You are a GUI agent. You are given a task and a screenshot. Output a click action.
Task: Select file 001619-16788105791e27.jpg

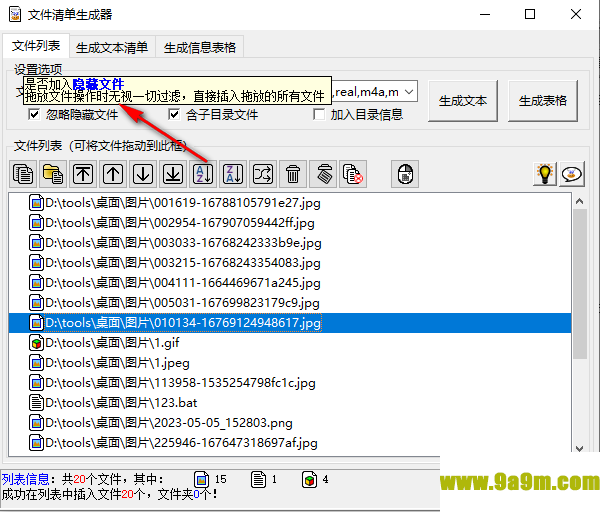click(290, 203)
